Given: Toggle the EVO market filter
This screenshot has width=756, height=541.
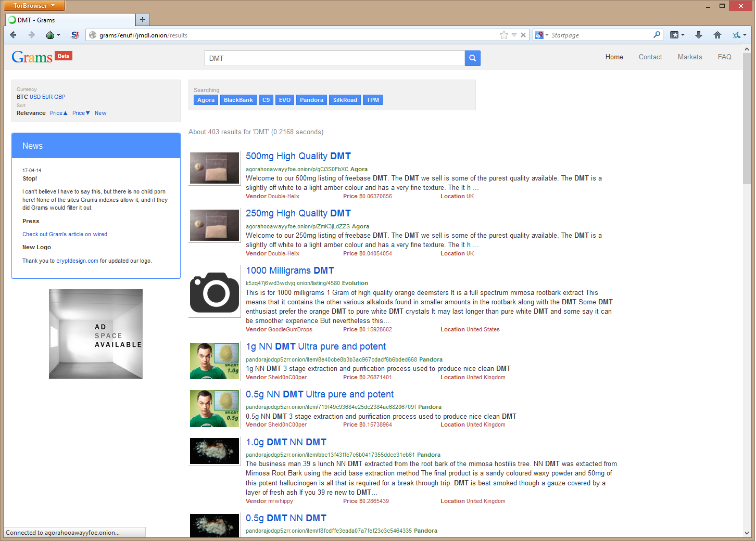Looking at the screenshot, I should (x=285, y=100).
